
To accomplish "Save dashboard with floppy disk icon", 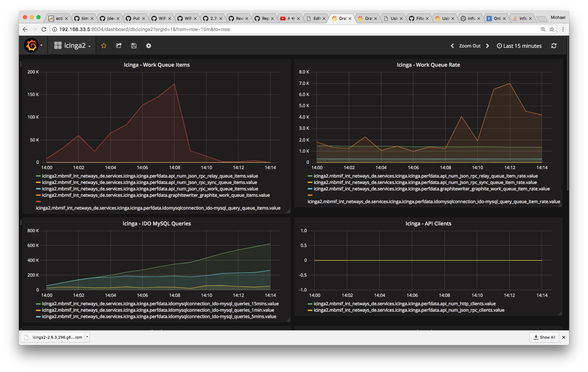I will point(134,45).
